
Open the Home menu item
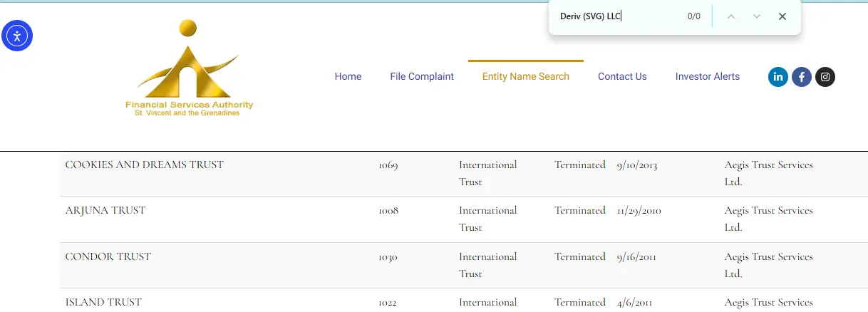[x=348, y=76]
